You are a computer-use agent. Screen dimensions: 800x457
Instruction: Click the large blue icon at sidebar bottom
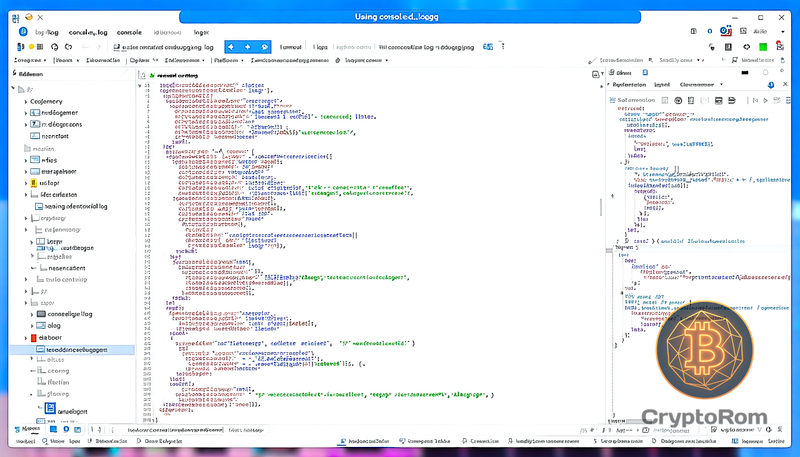50,408
